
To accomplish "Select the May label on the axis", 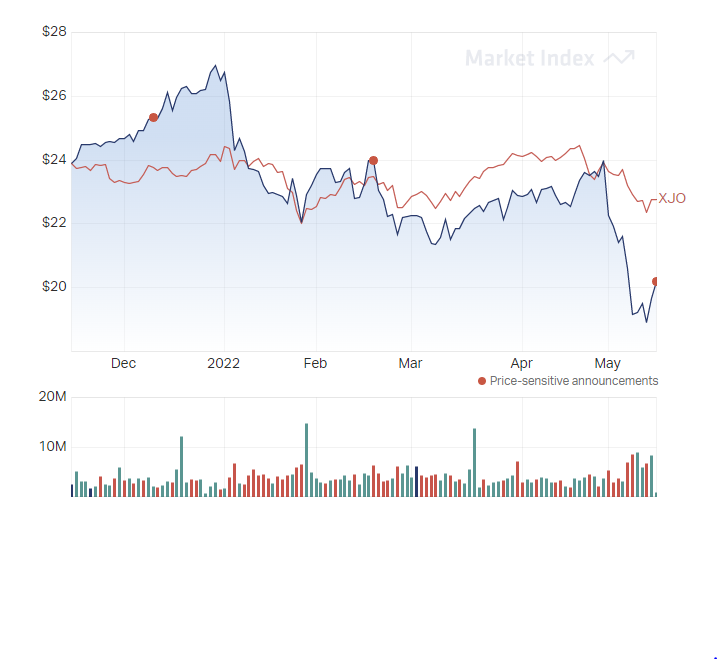I will tap(608, 363).
